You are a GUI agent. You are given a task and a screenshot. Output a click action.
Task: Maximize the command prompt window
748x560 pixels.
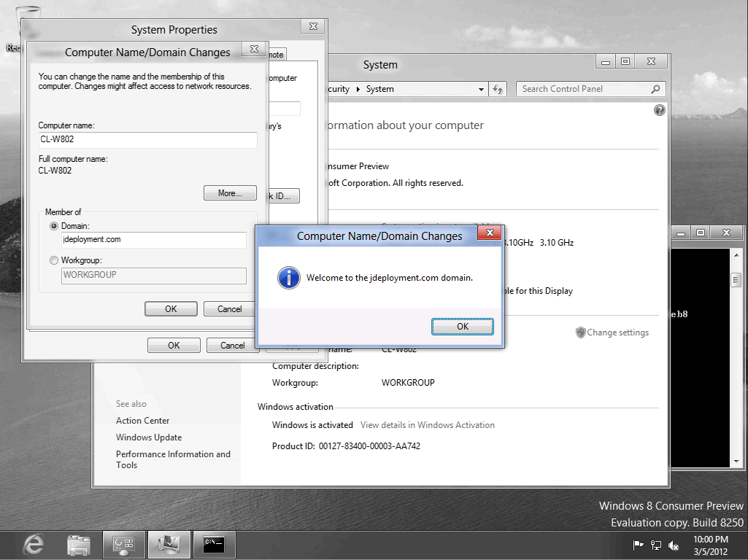click(701, 233)
